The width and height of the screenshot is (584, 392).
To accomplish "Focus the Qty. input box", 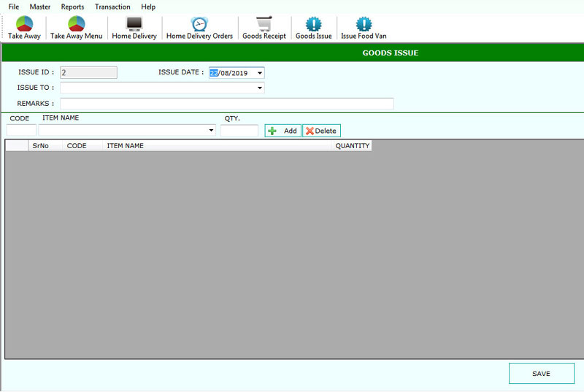I will [239, 131].
